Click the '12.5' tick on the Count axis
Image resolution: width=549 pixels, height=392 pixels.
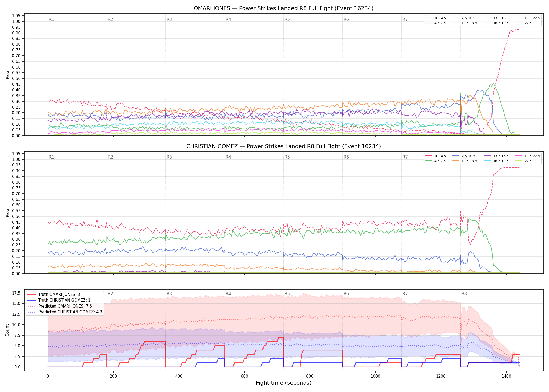16,314
